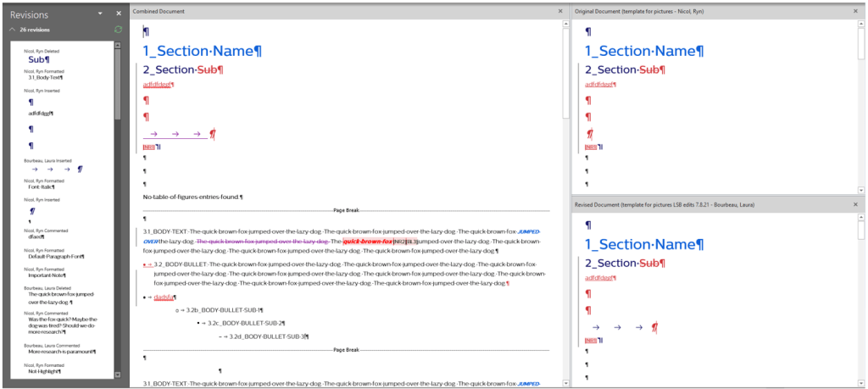Click Revised Document scrollbar up arrow
This screenshot has height=389, width=868.
coord(860,217)
